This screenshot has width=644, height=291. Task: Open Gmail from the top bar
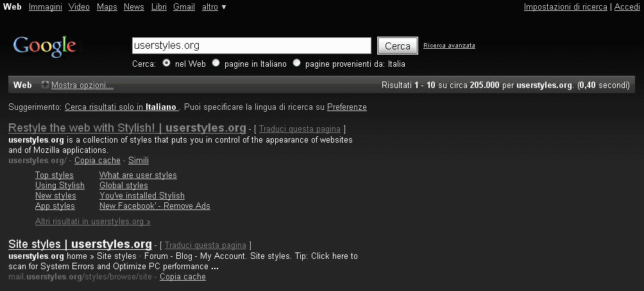point(184,7)
